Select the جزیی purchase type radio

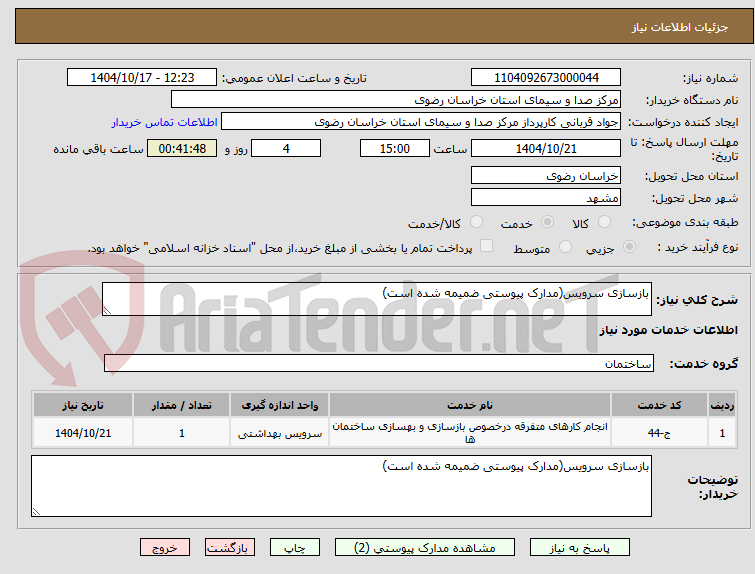629,247
